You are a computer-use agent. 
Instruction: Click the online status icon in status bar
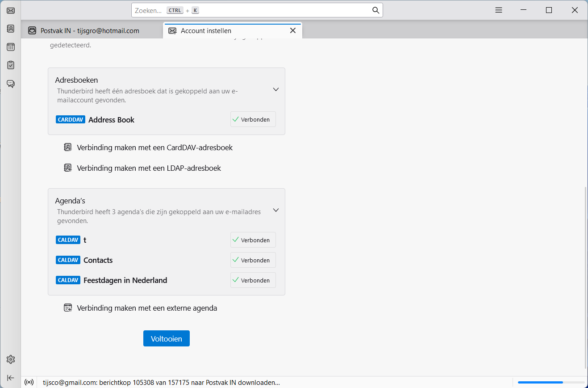[29, 382]
